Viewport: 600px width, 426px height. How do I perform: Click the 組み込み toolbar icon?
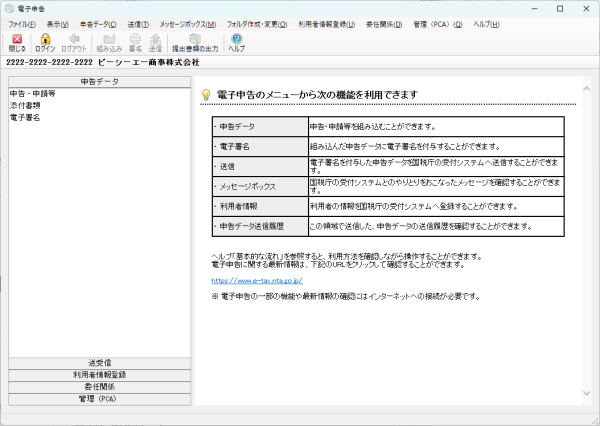(x=109, y=41)
